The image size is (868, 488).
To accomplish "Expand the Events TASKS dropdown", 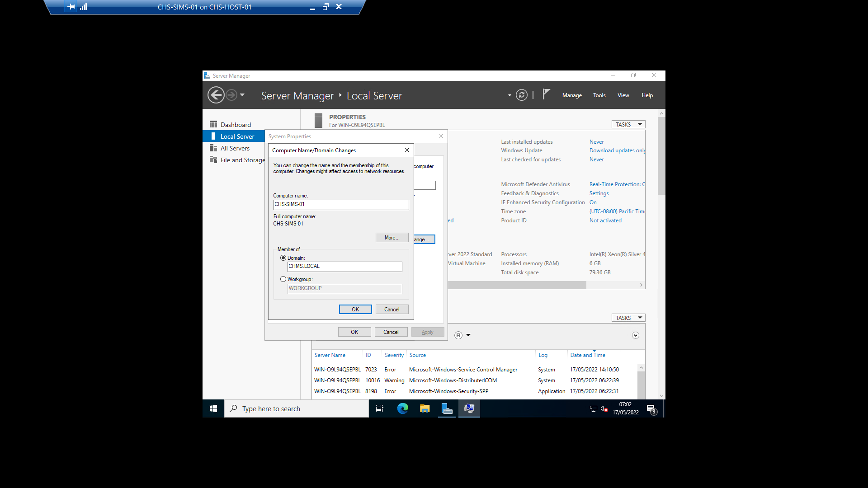I will pos(628,318).
